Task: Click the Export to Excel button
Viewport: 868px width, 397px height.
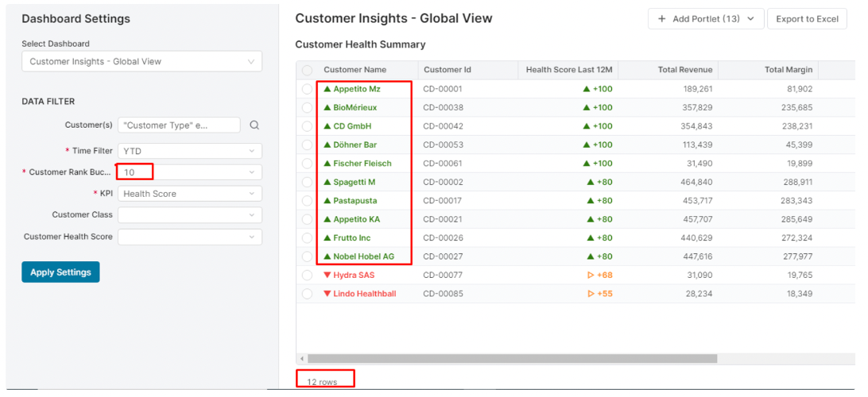Action: pyautogui.click(x=807, y=19)
